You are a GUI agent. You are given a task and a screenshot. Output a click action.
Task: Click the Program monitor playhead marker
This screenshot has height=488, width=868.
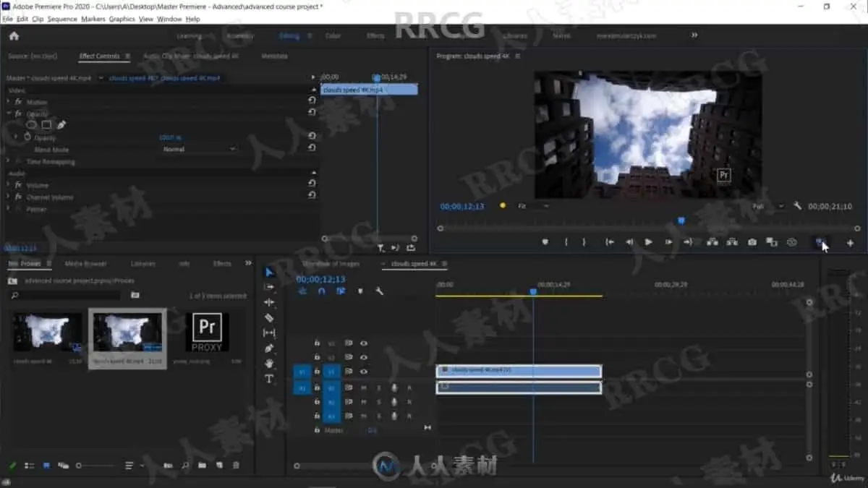pos(681,221)
